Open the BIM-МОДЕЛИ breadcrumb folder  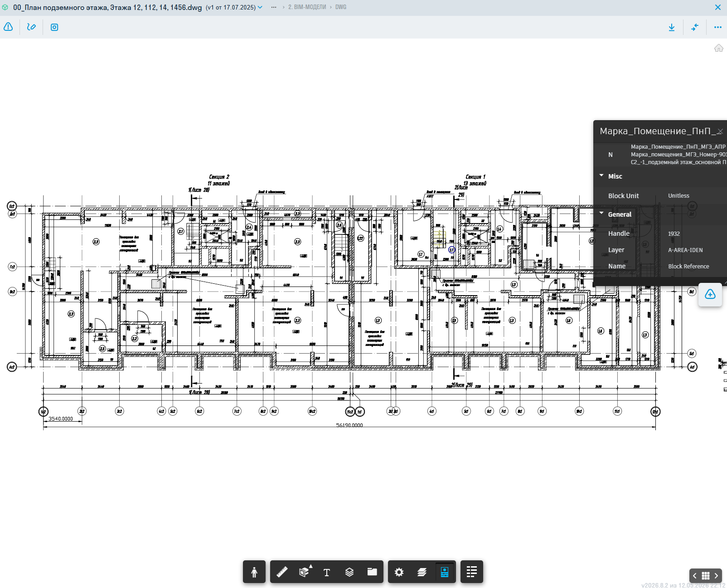pos(307,7)
